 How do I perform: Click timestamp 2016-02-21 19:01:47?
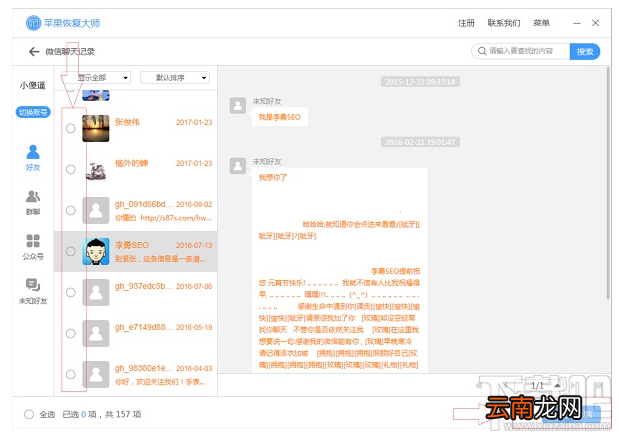pyautogui.click(x=420, y=142)
